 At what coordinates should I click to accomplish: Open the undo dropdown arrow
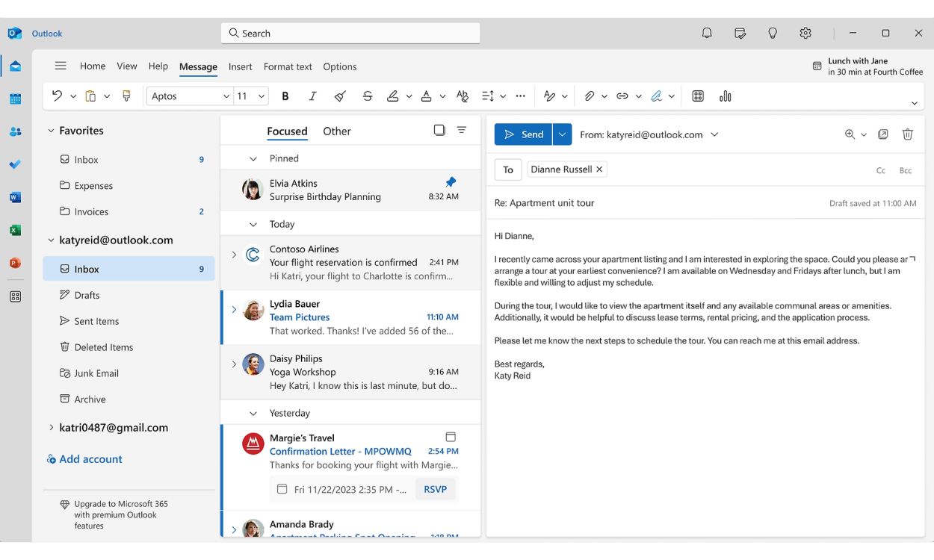[x=73, y=96]
